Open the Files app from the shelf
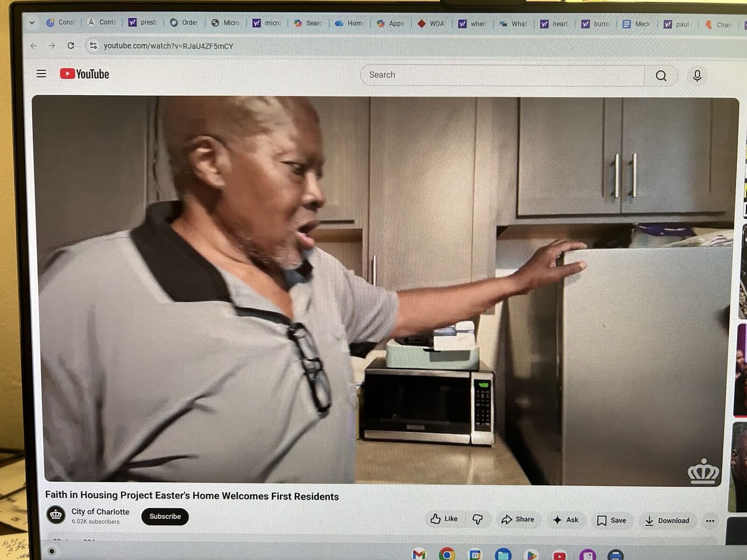 coord(503,554)
